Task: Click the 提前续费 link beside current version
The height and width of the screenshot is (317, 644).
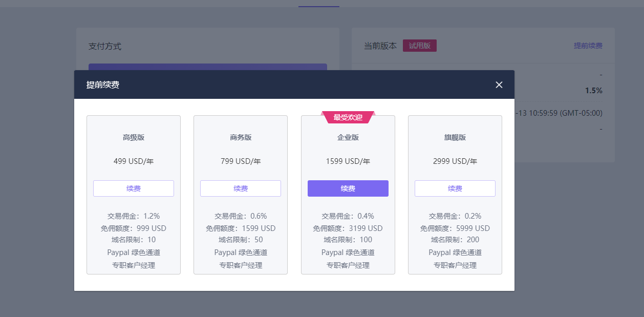Action: [x=588, y=46]
